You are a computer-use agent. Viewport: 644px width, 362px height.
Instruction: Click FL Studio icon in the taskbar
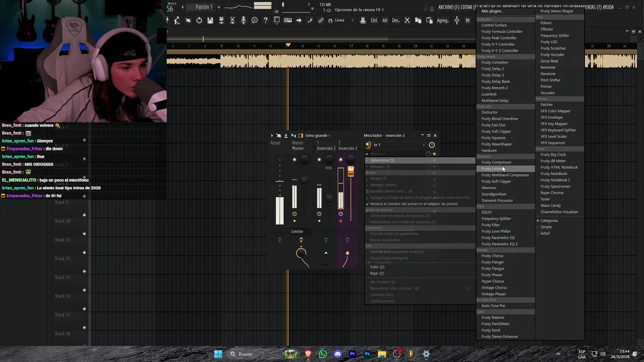412,354
